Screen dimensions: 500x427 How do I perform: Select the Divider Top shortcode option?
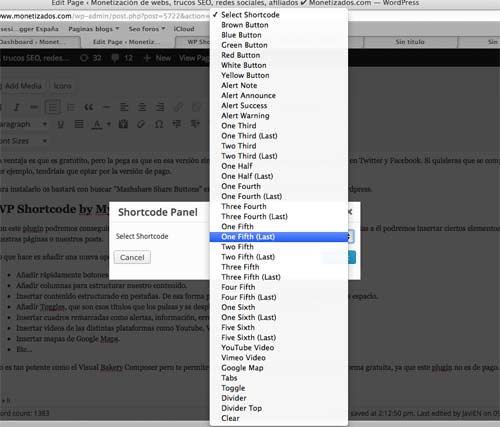tap(279, 408)
